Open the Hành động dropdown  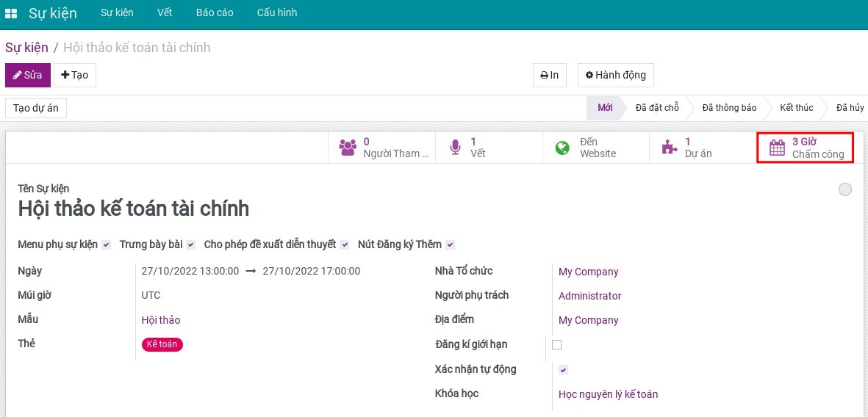coord(615,75)
